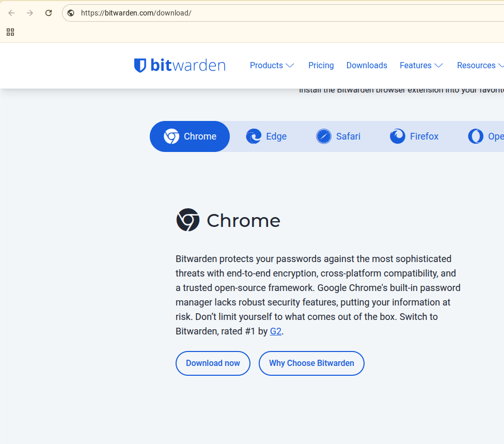504x444 pixels.
Task: Click the browser forward arrow
Action: pyautogui.click(x=30, y=13)
